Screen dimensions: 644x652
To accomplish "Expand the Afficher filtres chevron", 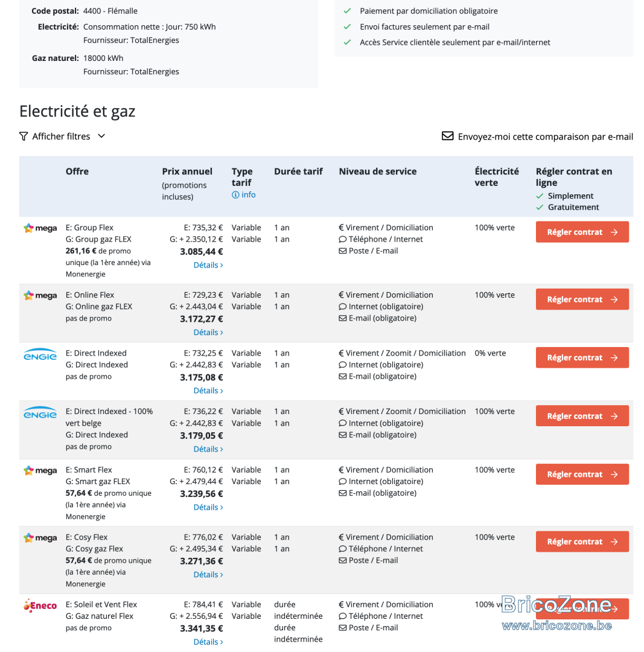I will [x=101, y=136].
